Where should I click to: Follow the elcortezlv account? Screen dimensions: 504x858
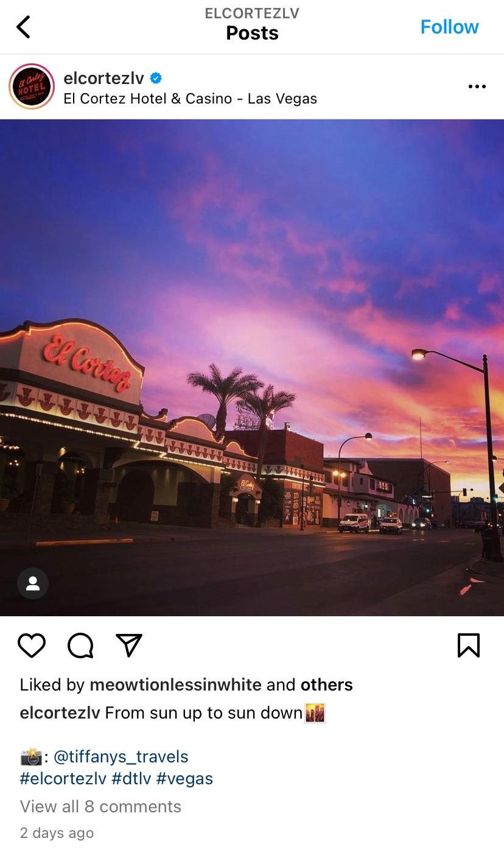[x=449, y=27]
